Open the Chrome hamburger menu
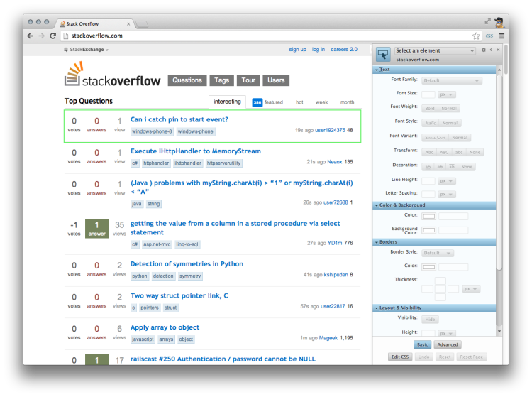The image size is (532, 397). coord(501,36)
